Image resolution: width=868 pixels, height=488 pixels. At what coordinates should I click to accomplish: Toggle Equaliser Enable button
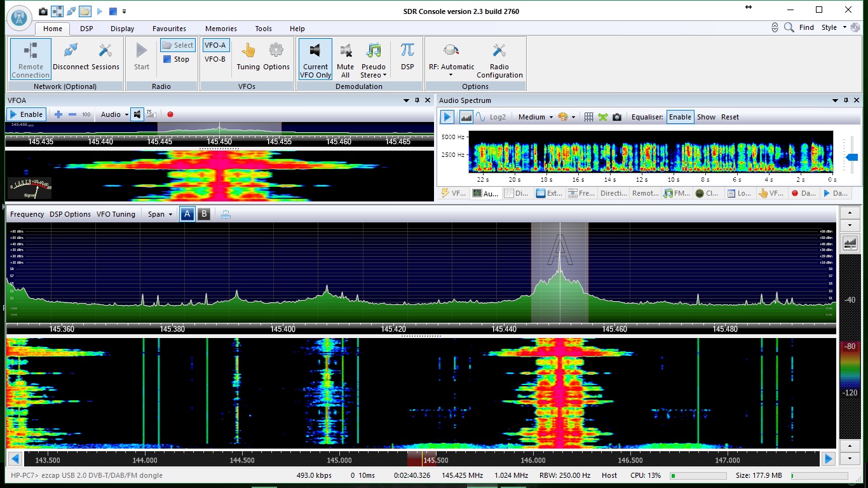click(680, 117)
